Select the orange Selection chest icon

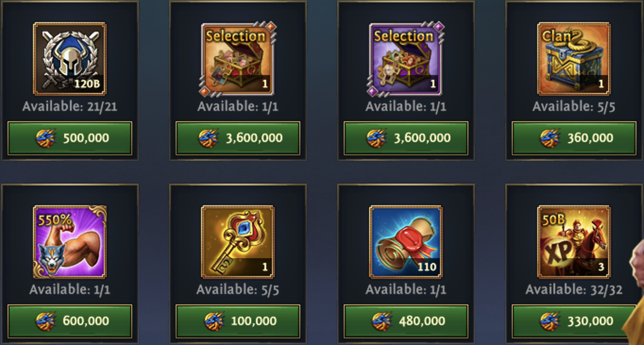point(238,59)
